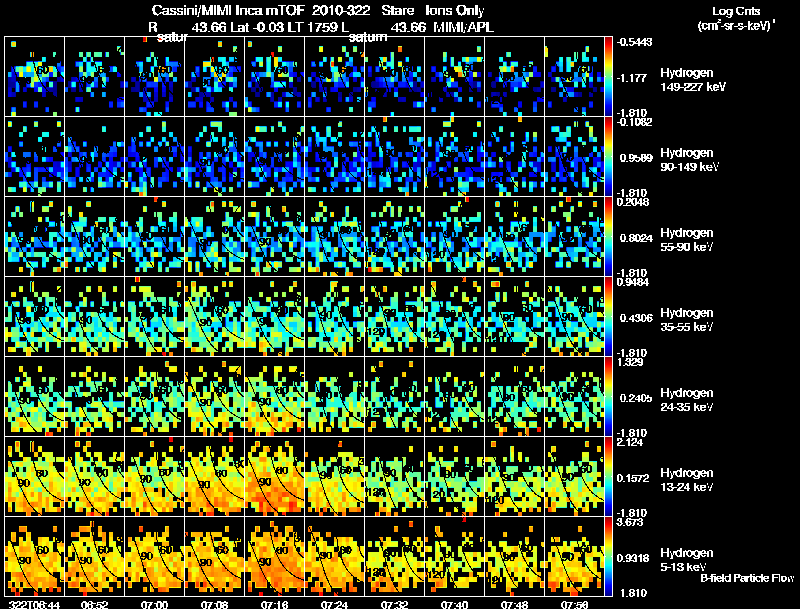The height and width of the screenshot is (609, 800).
Task: Select the 'Stare' word in the header
Action: (x=397, y=10)
